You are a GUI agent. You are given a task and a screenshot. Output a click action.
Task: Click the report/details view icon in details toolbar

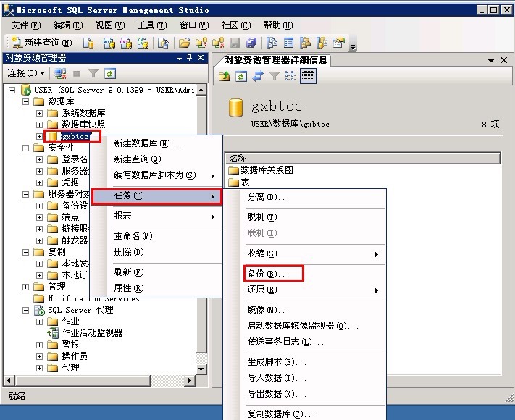pyautogui.click(x=308, y=76)
